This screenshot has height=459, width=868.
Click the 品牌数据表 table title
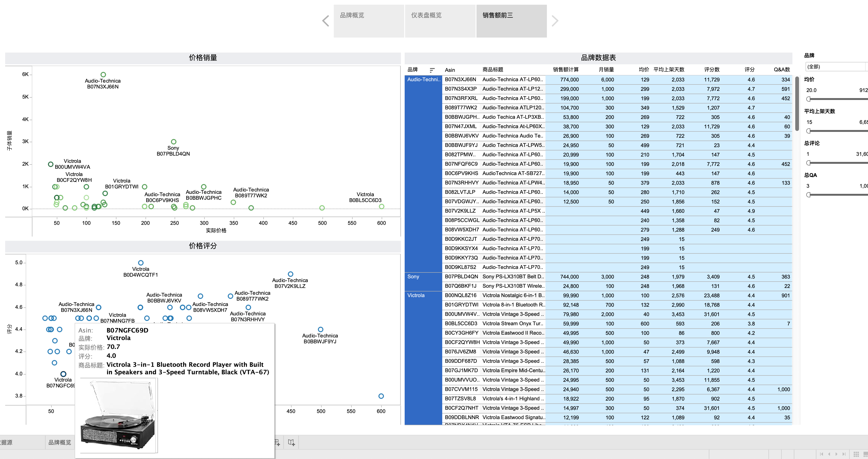click(598, 57)
